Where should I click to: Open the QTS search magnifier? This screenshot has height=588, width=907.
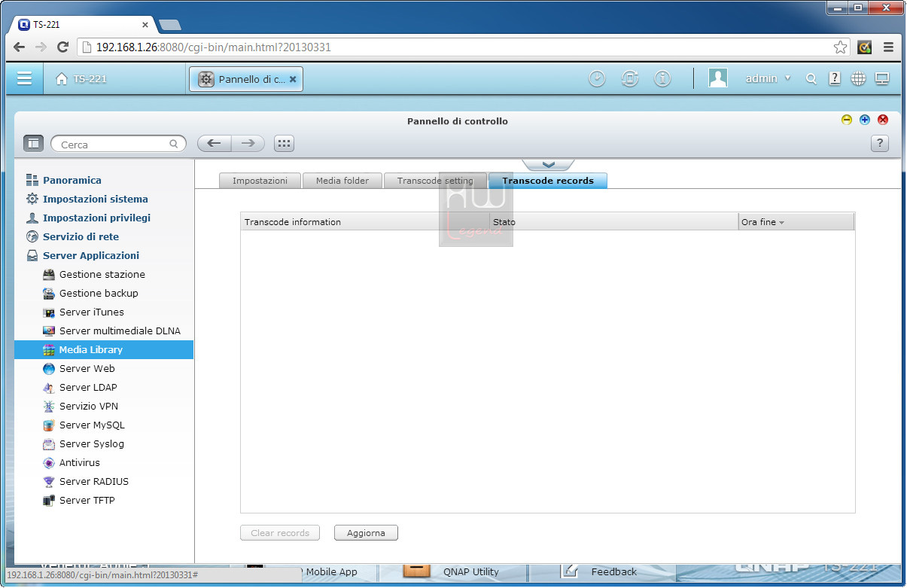coord(811,79)
